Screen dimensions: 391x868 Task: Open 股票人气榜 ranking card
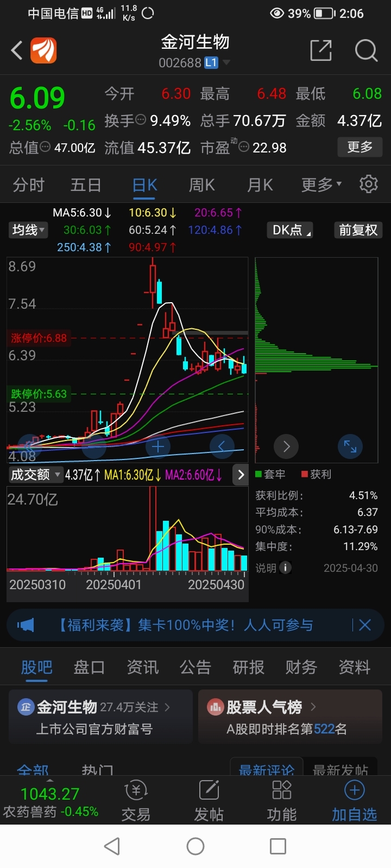click(290, 717)
